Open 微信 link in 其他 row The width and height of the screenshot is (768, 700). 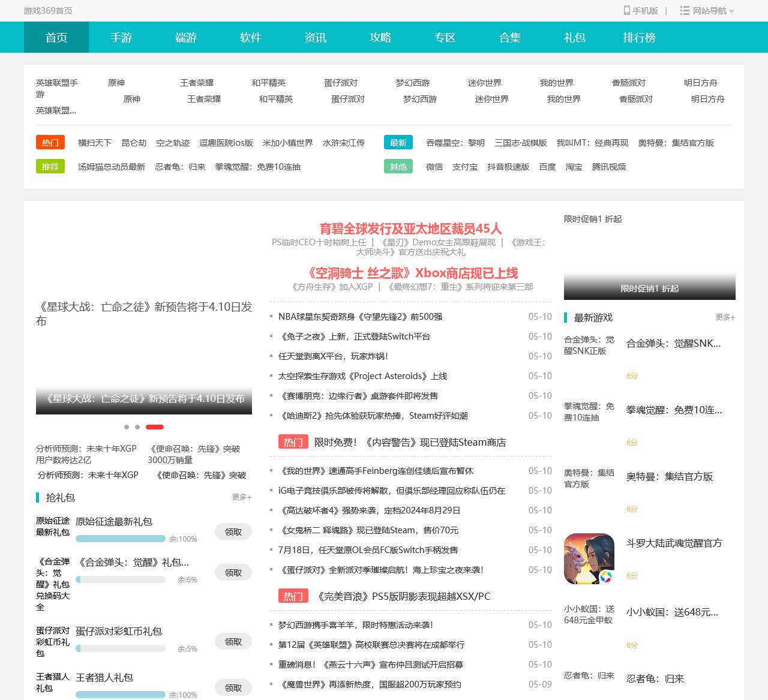coord(434,167)
